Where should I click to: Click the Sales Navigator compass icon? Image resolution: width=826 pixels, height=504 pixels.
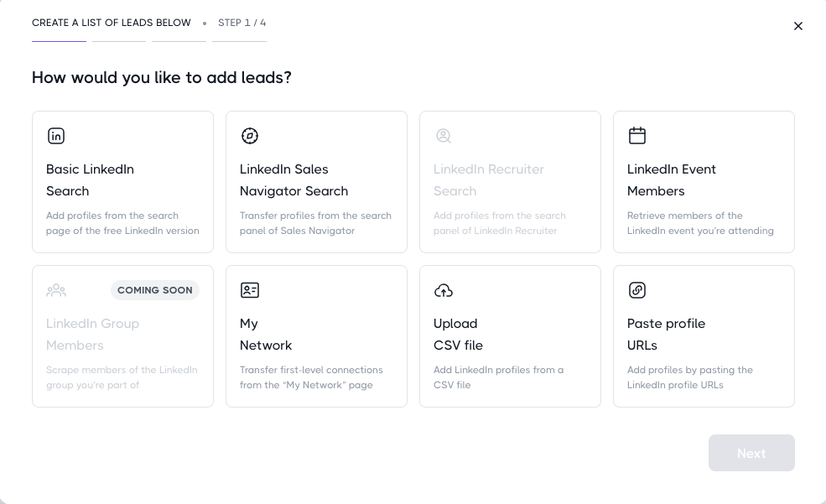point(250,136)
